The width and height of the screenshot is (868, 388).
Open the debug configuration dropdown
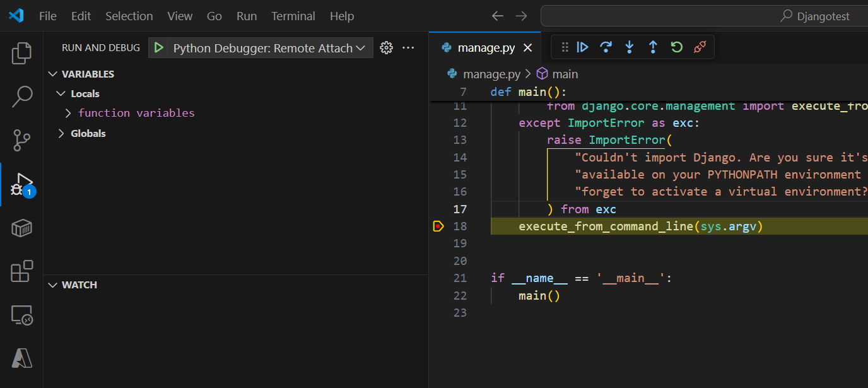click(x=361, y=47)
